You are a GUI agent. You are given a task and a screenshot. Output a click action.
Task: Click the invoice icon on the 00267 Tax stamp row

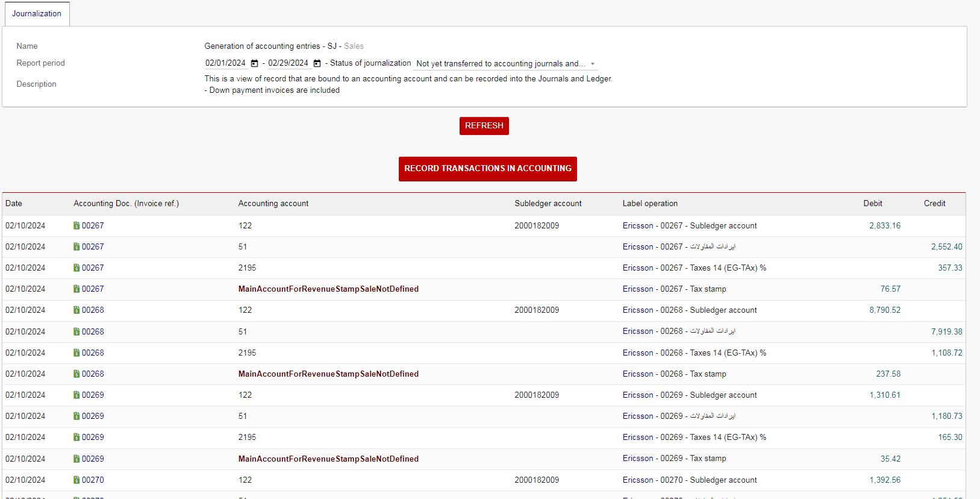76,289
